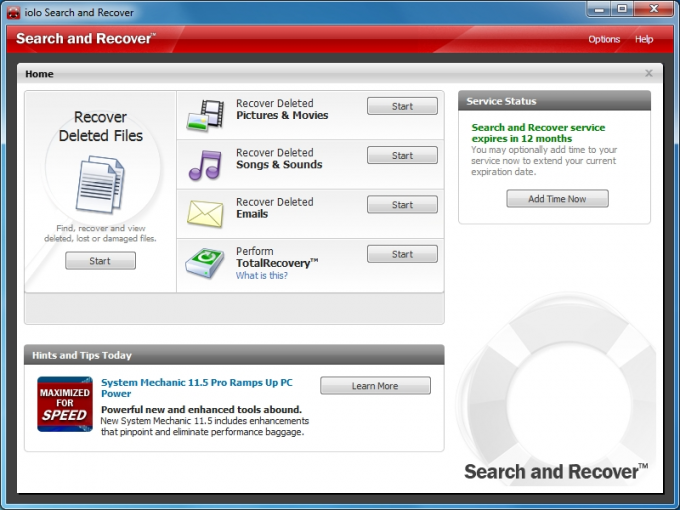Click the Hints and Tips Today header
This screenshot has height=510, width=680.
pos(234,355)
